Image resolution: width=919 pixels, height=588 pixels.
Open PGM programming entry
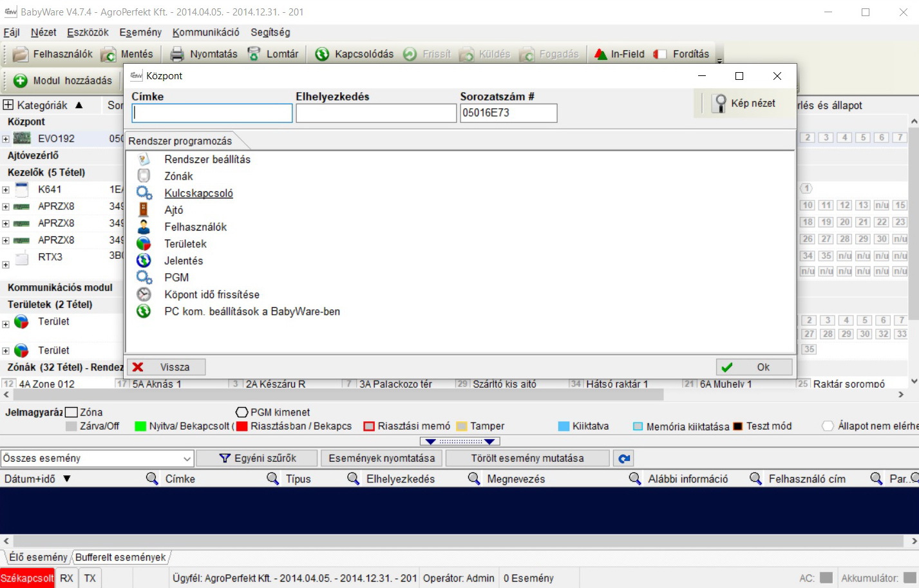tap(176, 278)
